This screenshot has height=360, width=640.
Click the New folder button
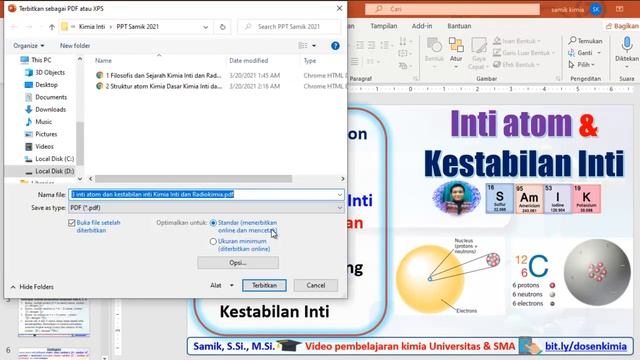[75, 46]
